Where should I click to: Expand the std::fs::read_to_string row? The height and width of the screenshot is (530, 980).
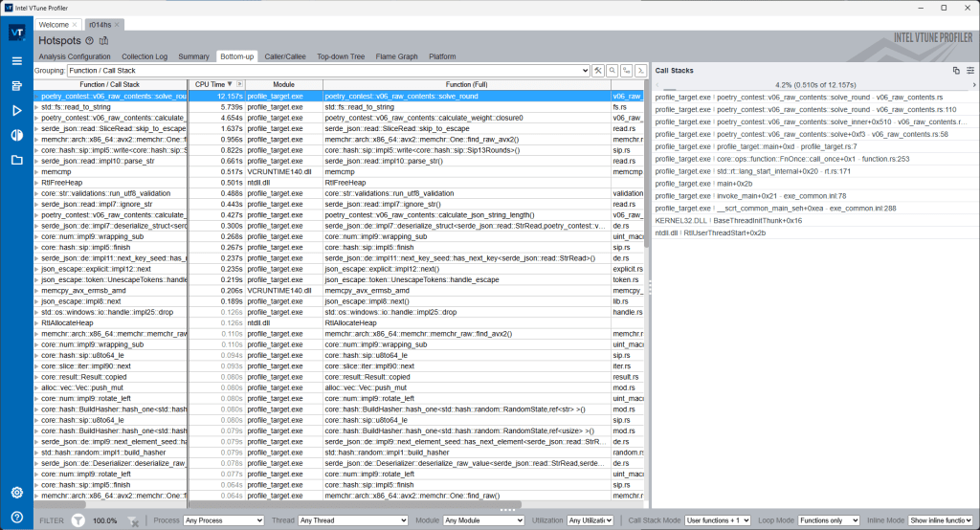click(37, 107)
